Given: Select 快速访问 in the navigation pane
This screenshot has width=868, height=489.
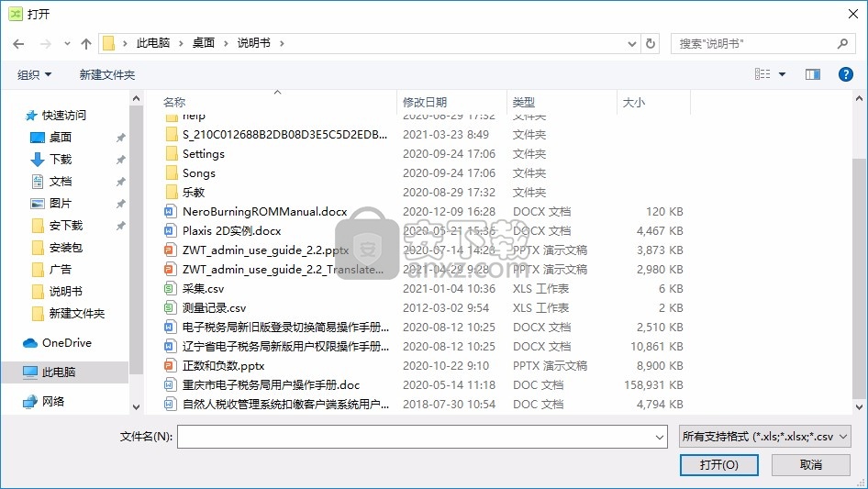Looking at the screenshot, I should [x=63, y=115].
